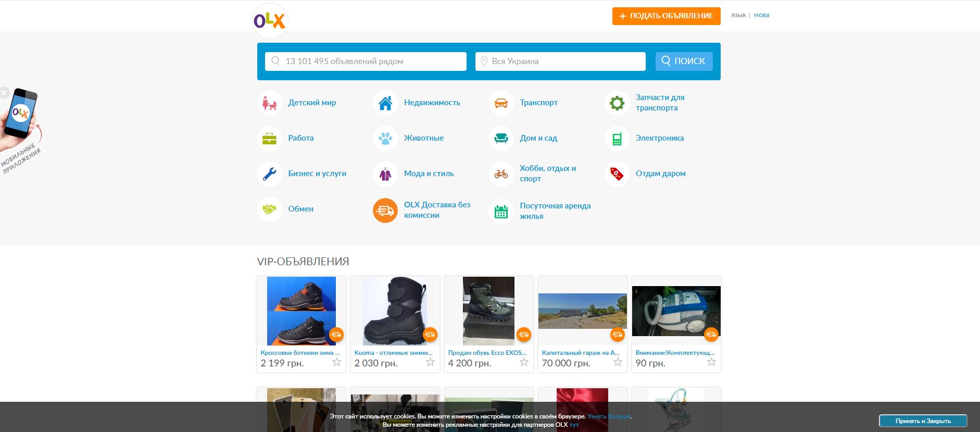Open Транспорт category link
This screenshot has width=980, height=432.
click(539, 103)
